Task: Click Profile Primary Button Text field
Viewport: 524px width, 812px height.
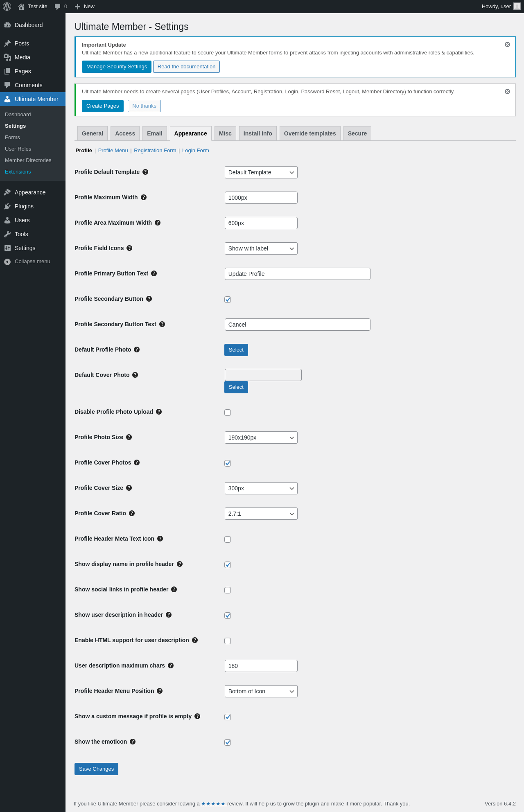Action: (298, 274)
